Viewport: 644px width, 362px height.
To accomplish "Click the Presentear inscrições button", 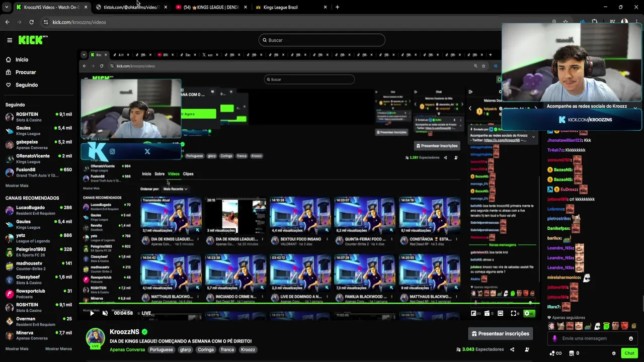I will [501, 333].
